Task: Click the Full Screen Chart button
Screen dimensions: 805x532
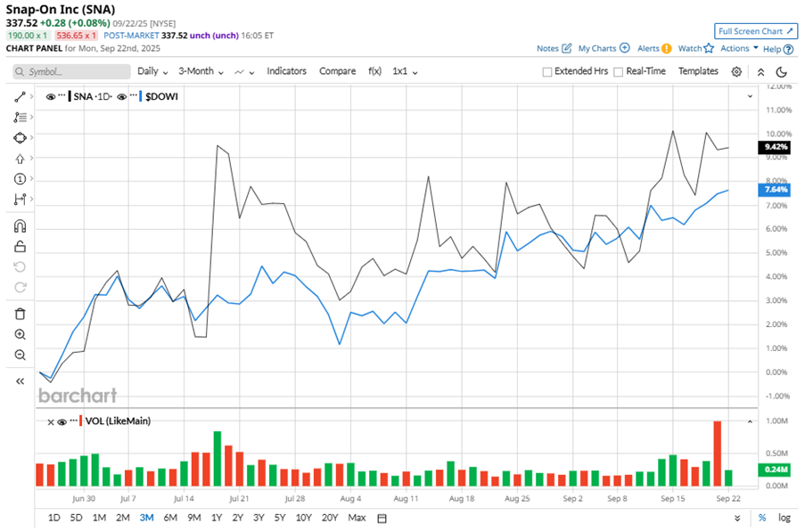Action: point(756,31)
